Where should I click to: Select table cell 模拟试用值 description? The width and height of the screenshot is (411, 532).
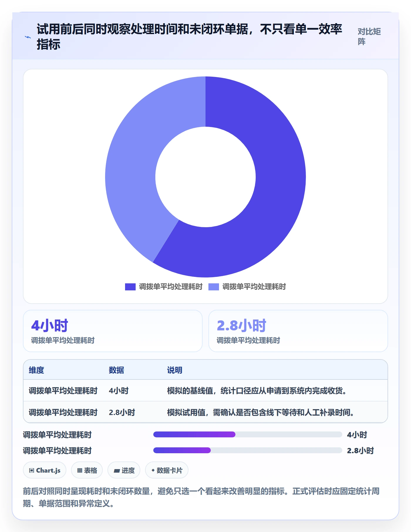tap(261, 412)
